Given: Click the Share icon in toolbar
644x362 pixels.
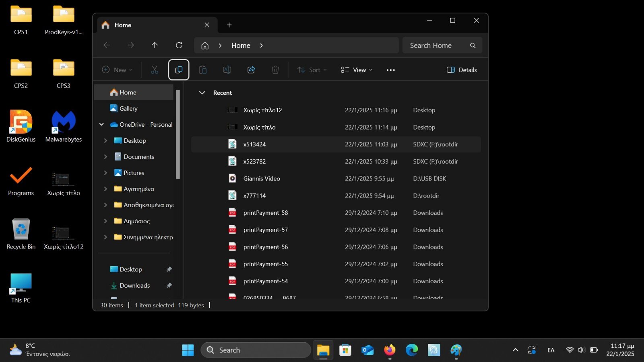Looking at the screenshot, I should tap(251, 70).
